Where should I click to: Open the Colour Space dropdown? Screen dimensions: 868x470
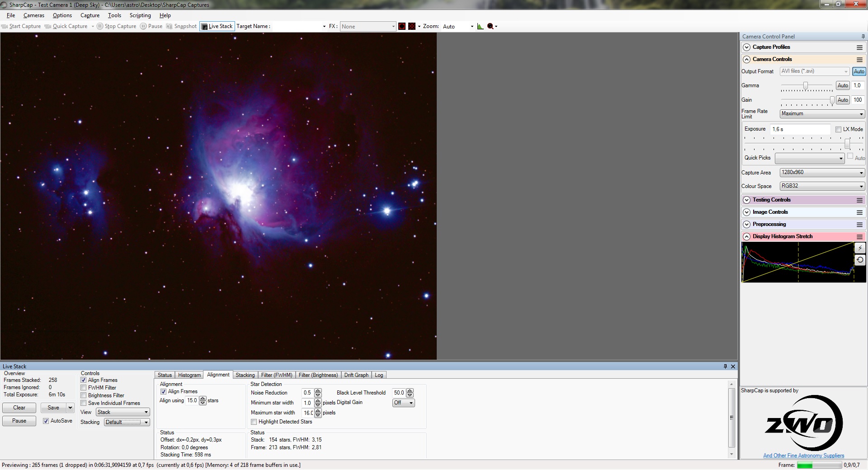point(822,186)
